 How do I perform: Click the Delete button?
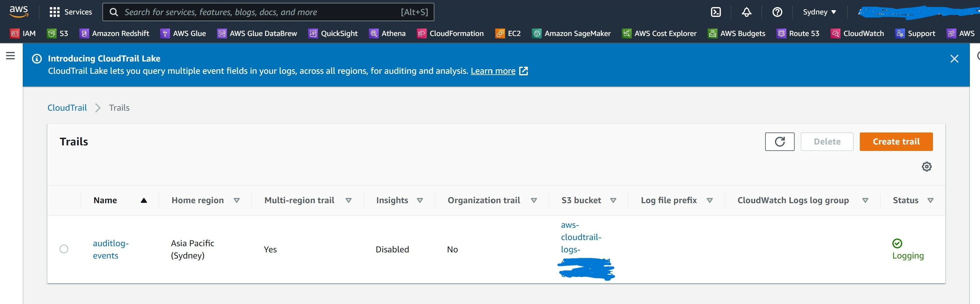827,141
